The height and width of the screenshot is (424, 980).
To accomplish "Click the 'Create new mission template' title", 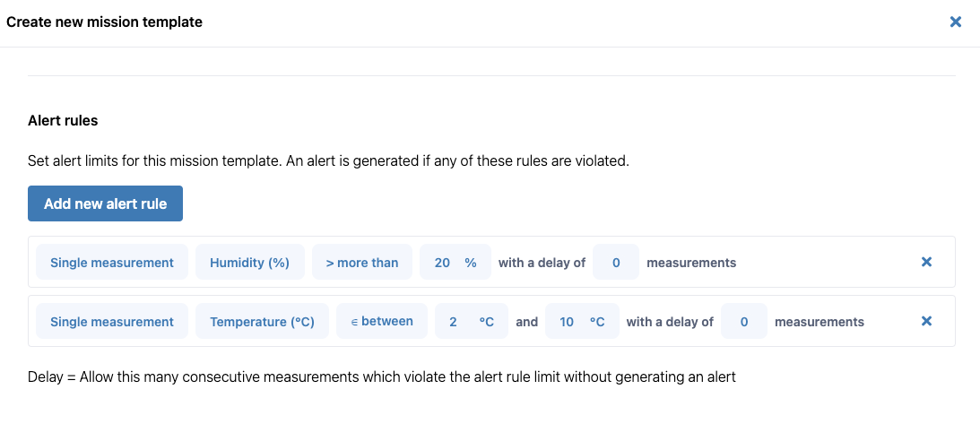I will pos(104,22).
